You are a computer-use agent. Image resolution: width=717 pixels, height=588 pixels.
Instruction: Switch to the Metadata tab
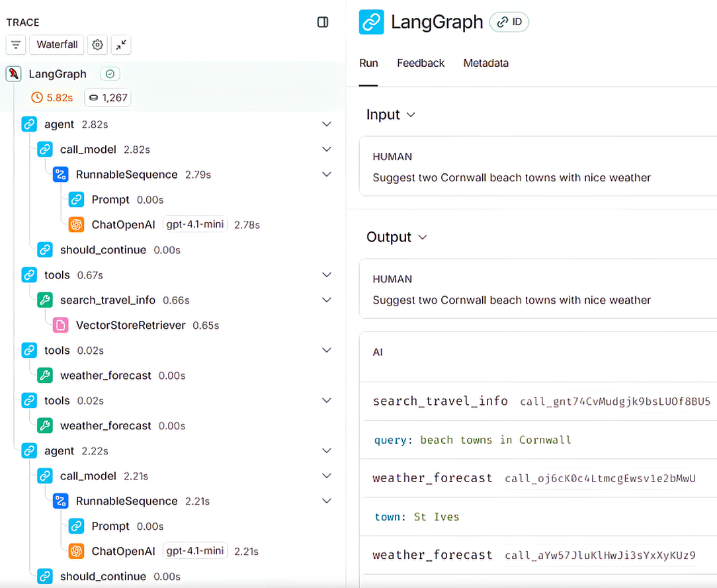coord(485,63)
